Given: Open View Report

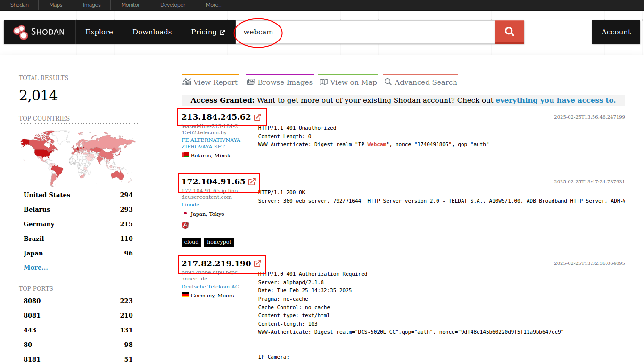Looking at the screenshot, I should click(210, 82).
